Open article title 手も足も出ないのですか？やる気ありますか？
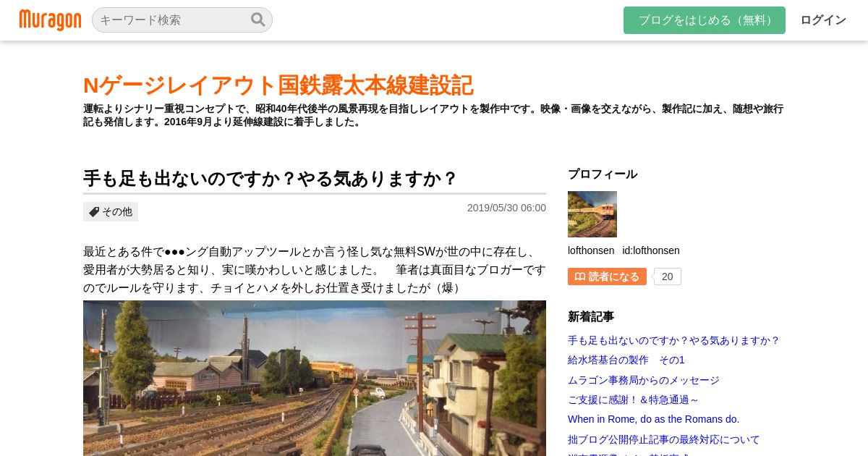The image size is (868, 456). click(x=271, y=179)
